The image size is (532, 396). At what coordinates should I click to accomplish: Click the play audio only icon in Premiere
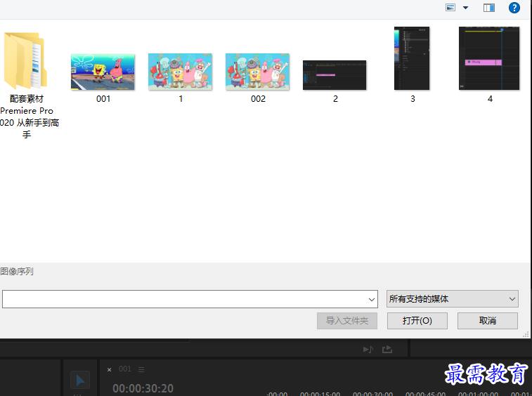368,349
